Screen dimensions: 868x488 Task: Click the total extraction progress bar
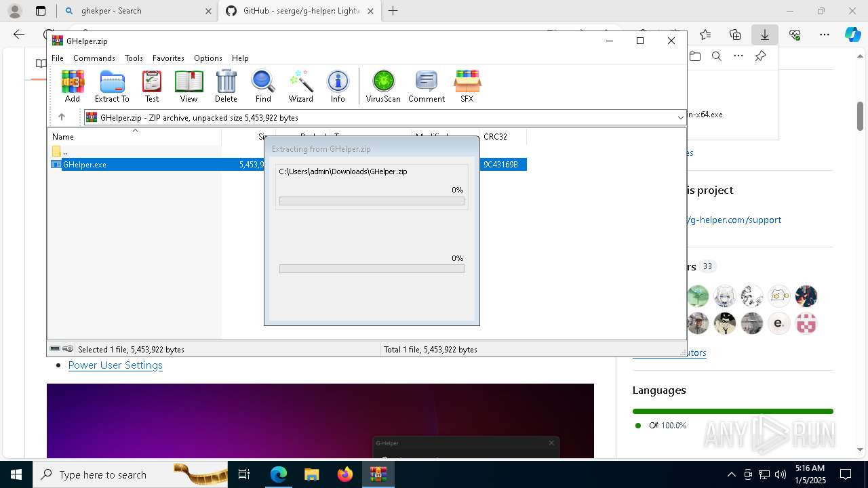pos(372,269)
